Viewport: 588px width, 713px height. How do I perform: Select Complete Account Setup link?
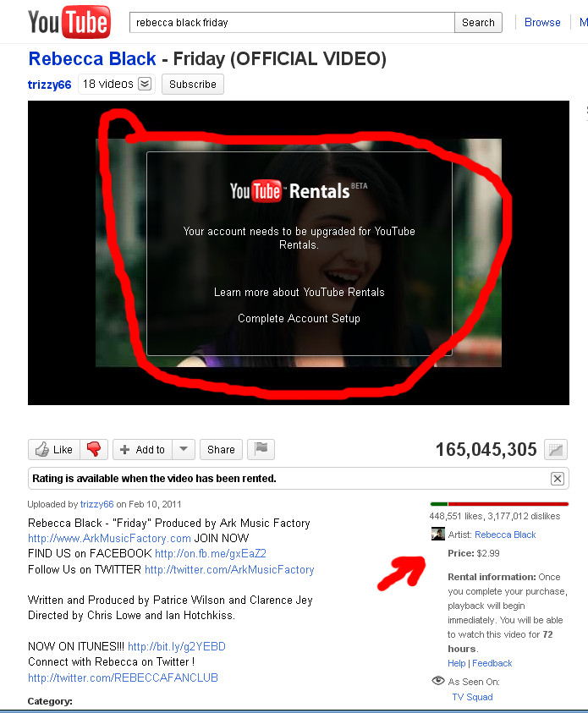pos(299,318)
